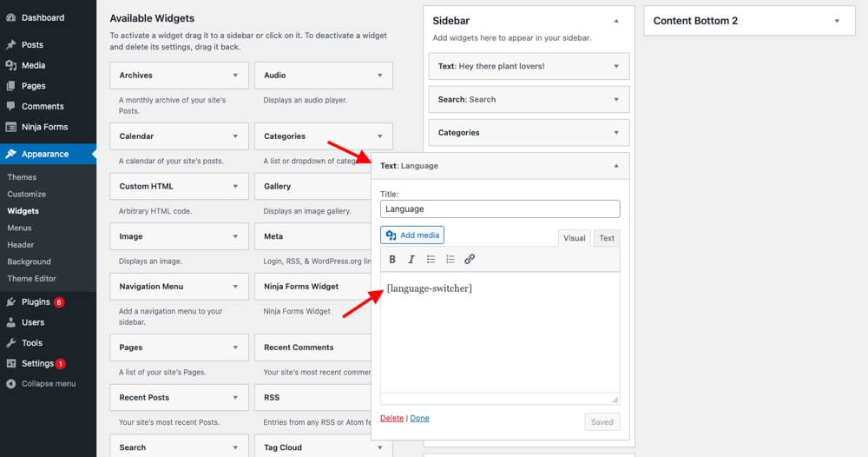Screen dimensions: 868x457
Task: Open Settings in the admin sidebar
Action: [x=37, y=363]
